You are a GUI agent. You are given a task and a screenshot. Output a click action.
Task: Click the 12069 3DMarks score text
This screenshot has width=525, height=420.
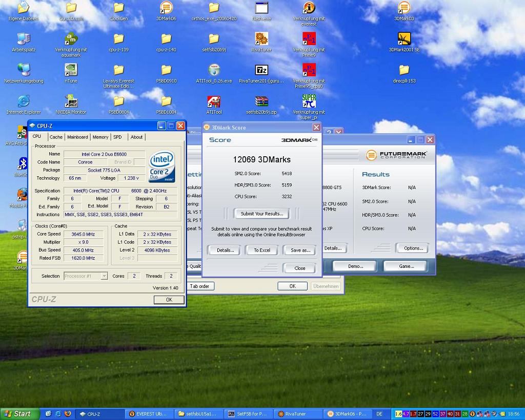[262, 159]
